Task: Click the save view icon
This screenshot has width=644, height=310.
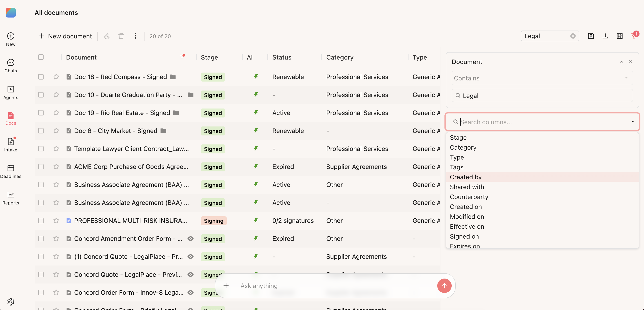Action: click(x=591, y=36)
